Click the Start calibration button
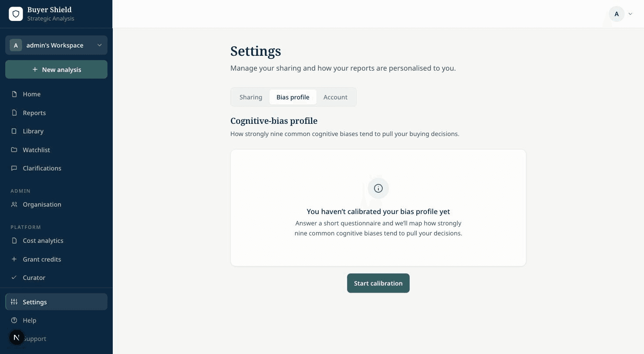644x354 pixels. [378, 283]
